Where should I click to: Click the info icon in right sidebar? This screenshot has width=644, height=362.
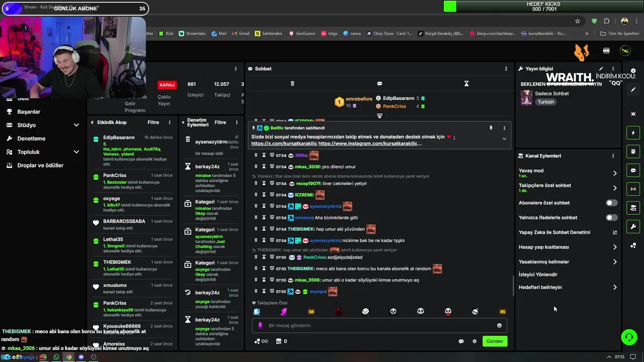pyautogui.click(x=633, y=71)
